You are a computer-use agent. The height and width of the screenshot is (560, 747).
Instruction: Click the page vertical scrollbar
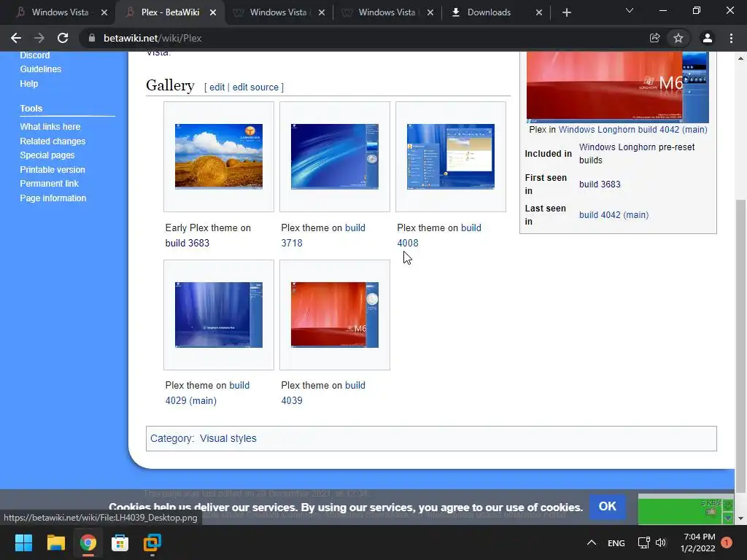(740, 346)
